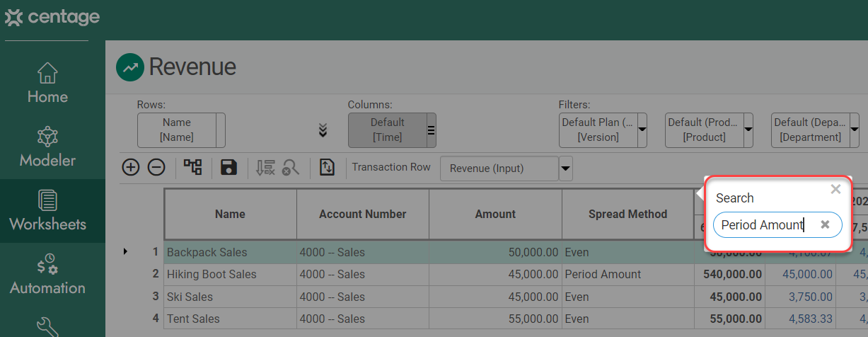Select the Ski Sales cell
This screenshot has height=337, width=868.
pos(230,297)
